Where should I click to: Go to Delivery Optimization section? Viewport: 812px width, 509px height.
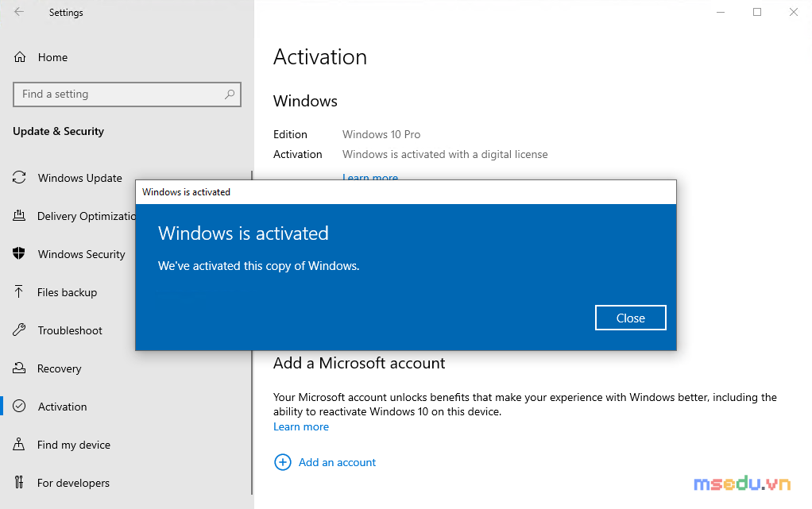tap(86, 216)
